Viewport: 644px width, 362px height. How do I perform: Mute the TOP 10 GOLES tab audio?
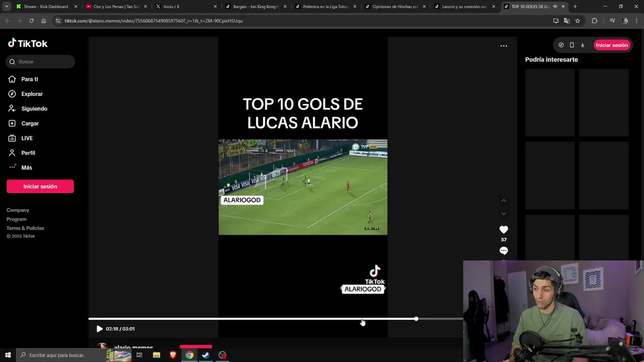pyautogui.click(x=555, y=7)
